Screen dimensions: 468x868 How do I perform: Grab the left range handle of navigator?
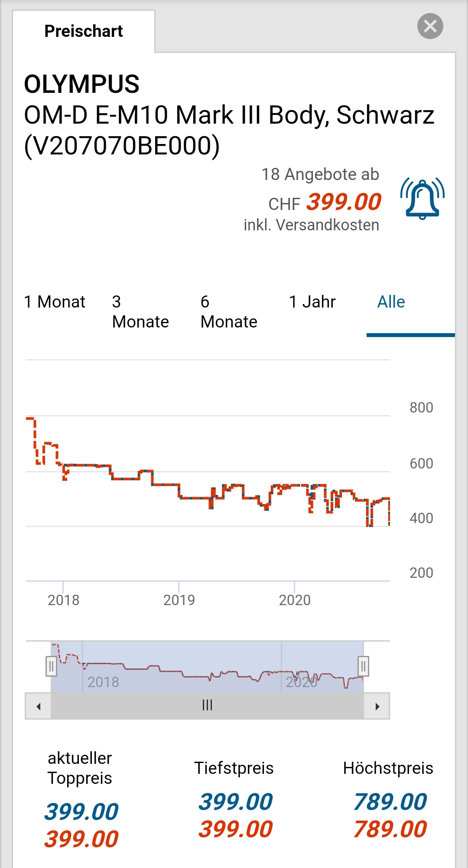pos(51,666)
